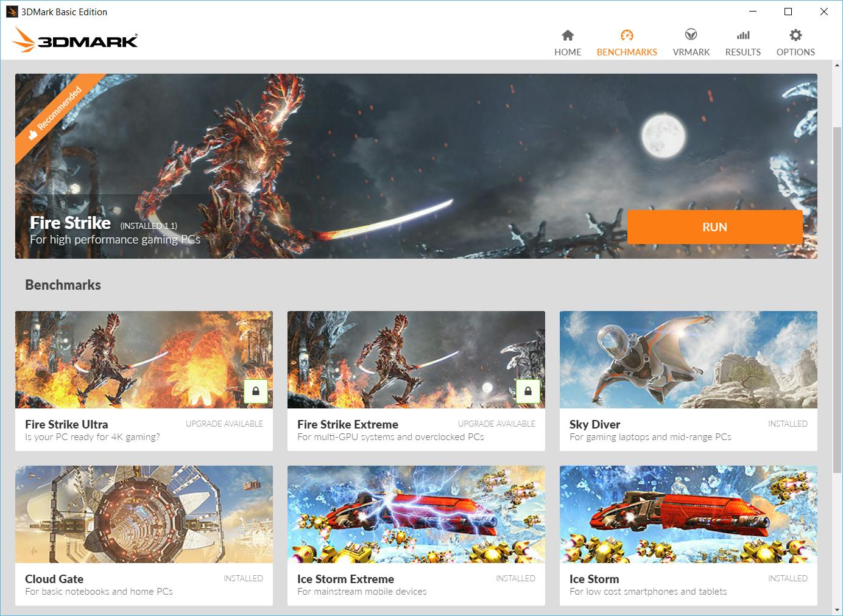
Task: Select the Fire Strike Ultra title
Action: click(66, 424)
